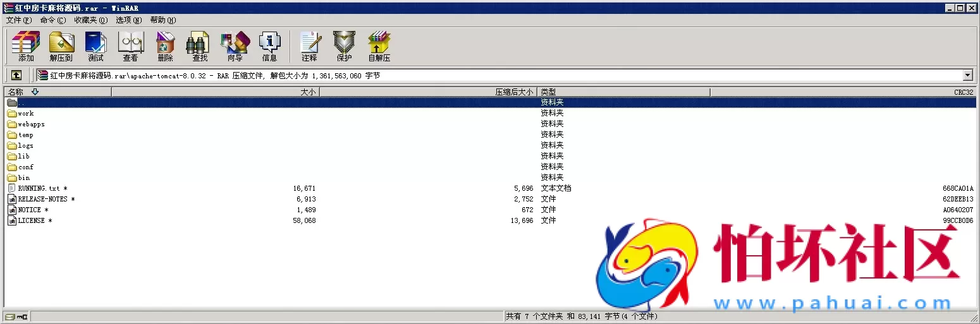Click the logs folder icon
This screenshot has width=980, height=324.
click(12, 146)
